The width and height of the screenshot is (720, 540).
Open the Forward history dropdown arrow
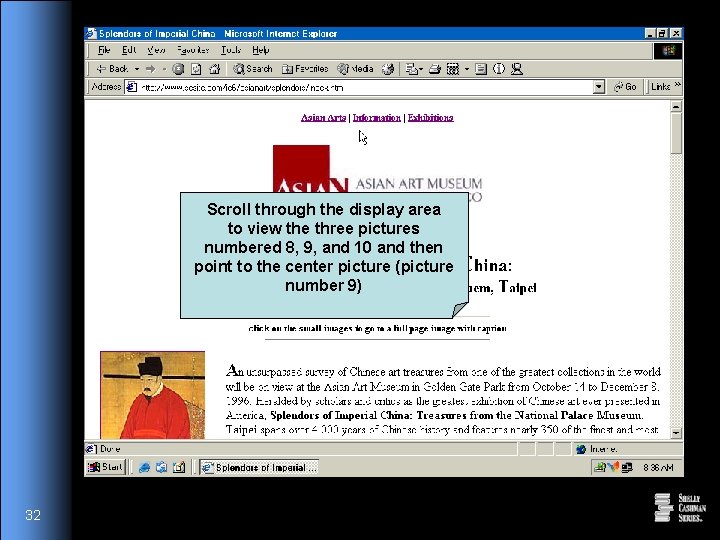click(x=164, y=69)
